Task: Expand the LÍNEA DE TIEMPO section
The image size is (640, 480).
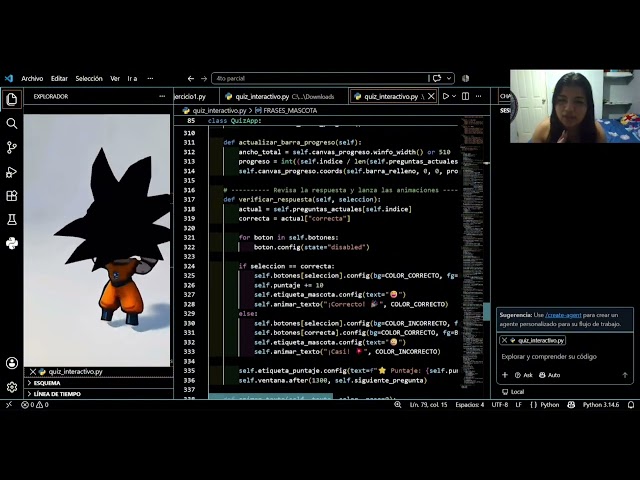Action: pos(57,394)
